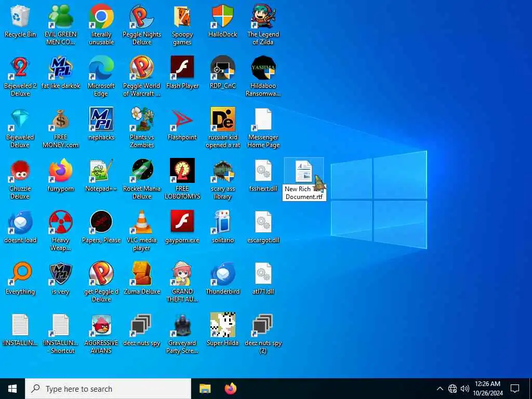The width and height of the screenshot is (532, 399).
Task: Show hidden tray icons chevron
Action: tap(440, 389)
